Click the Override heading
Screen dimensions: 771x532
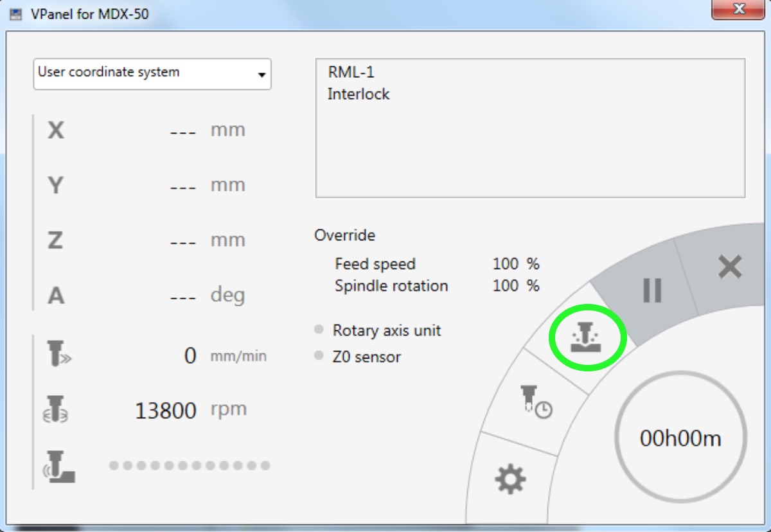tap(344, 235)
